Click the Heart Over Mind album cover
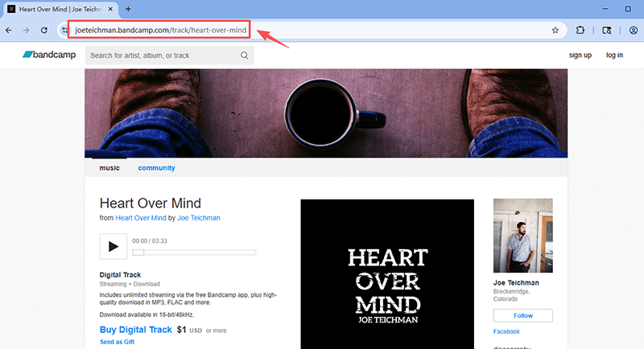Image resolution: width=644 pixels, height=349 pixels. 387,274
